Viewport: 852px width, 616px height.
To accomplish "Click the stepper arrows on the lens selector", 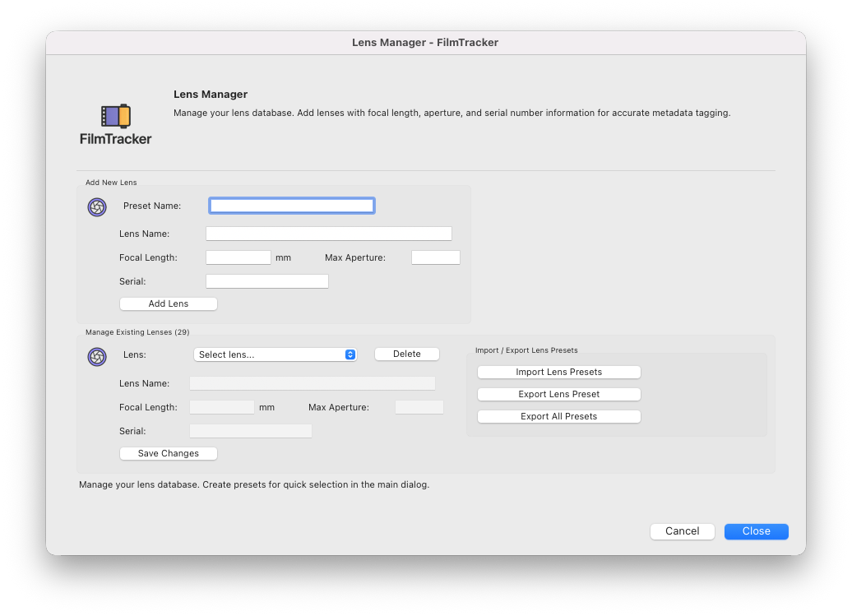I will [x=350, y=354].
